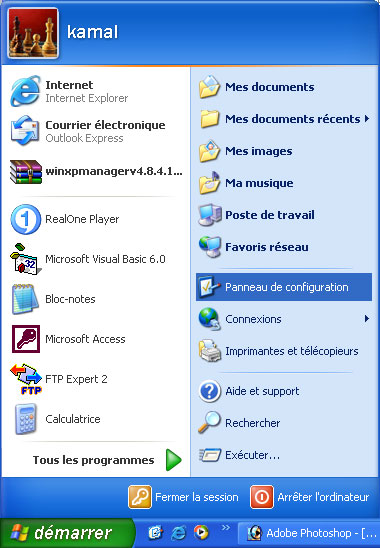Click the winxpmanagerv4.8.4.1... label
The height and width of the screenshot is (548, 380).
point(114,172)
